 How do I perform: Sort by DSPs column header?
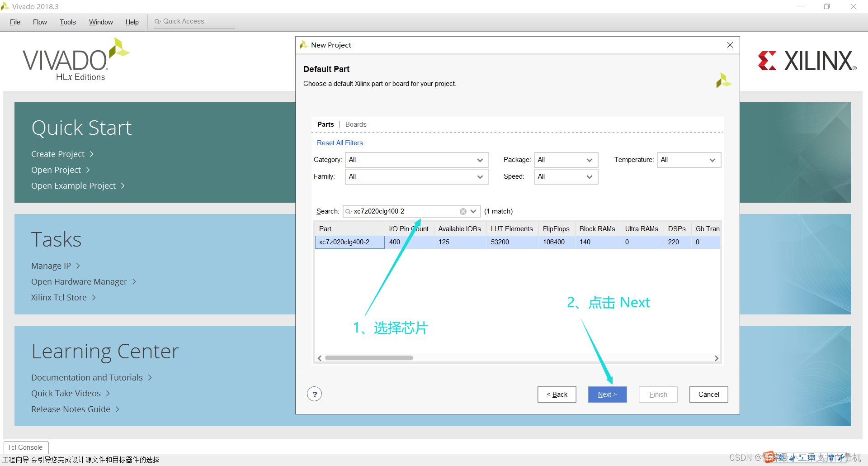click(x=677, y=229)
